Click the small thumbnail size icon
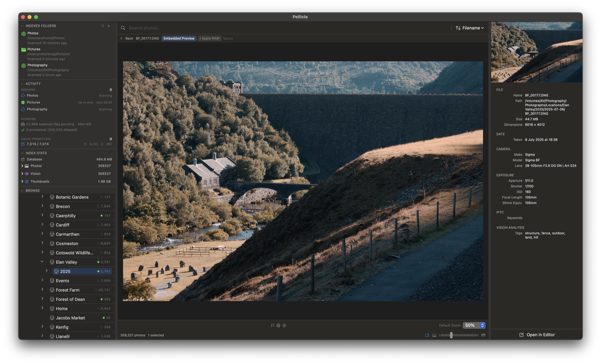601x364 pixels. (x=434, y=335)
